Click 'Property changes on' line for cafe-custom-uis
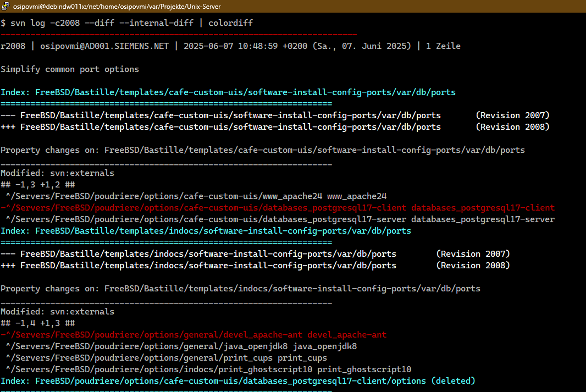 tap(263, 150)
